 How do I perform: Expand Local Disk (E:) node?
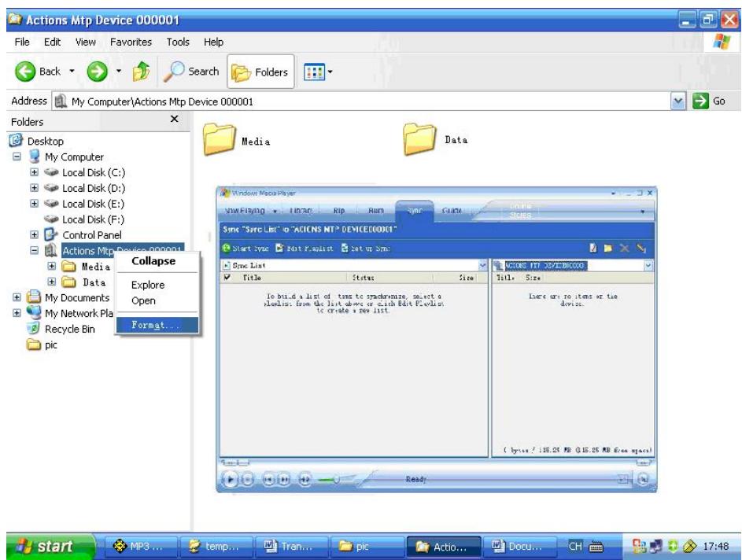click(x=34, y=204)
